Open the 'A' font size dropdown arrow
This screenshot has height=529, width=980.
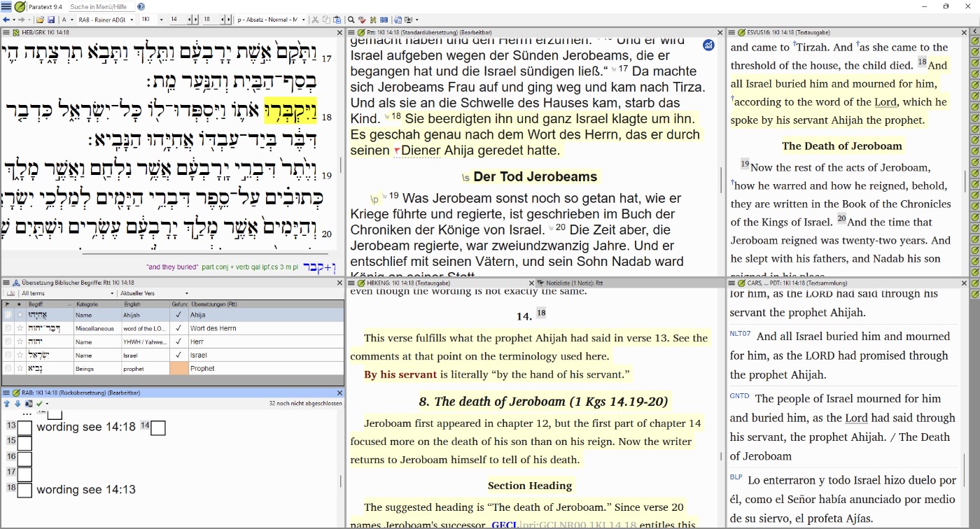point(72,20)
